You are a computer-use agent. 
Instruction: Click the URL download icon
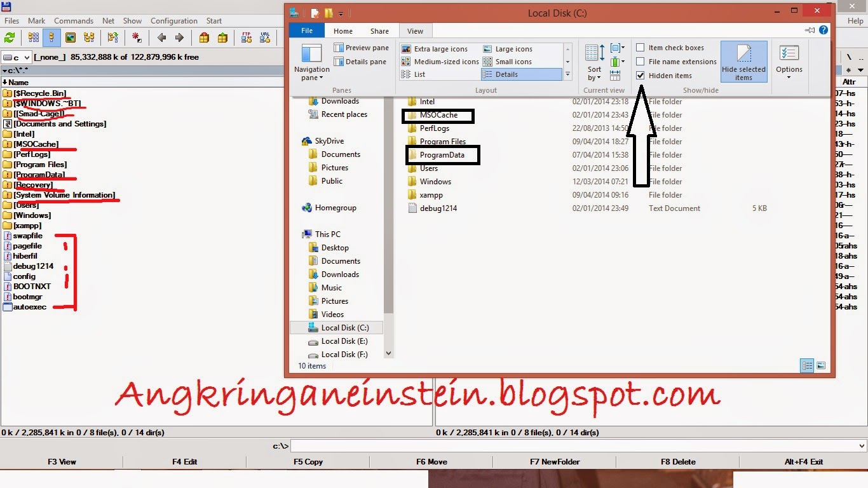[265, 38]
